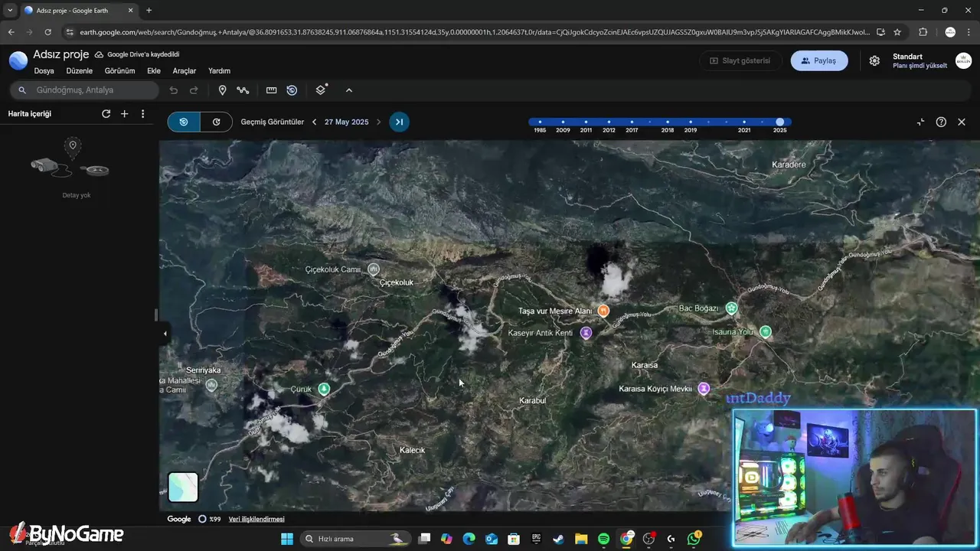Refresh the Harita içeriği panel
980x551 pixels.
point(106,114)
